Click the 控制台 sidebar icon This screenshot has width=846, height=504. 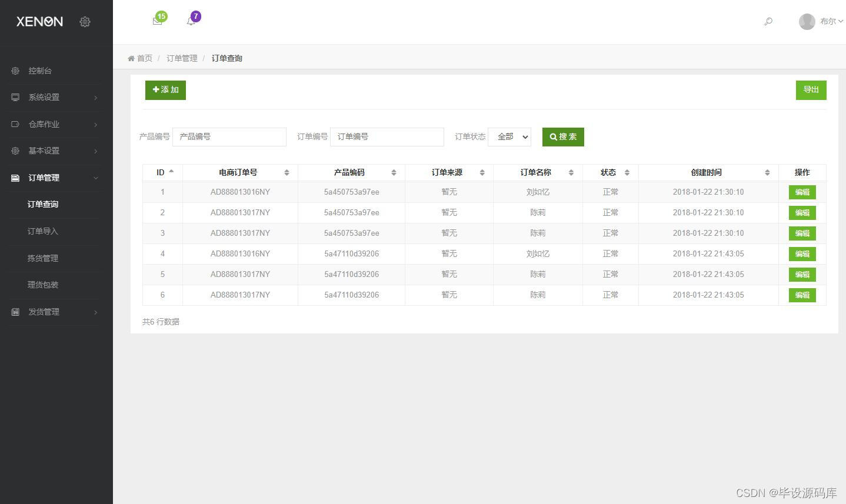pos(15,71)
